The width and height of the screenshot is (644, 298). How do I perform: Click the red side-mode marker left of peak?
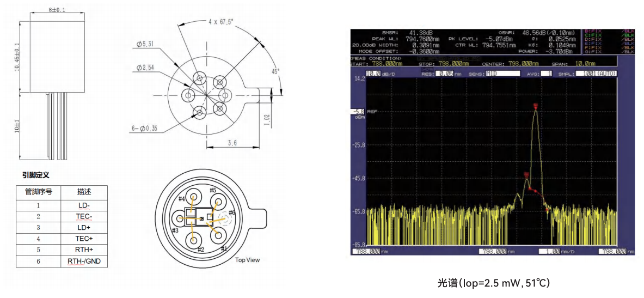526,175
